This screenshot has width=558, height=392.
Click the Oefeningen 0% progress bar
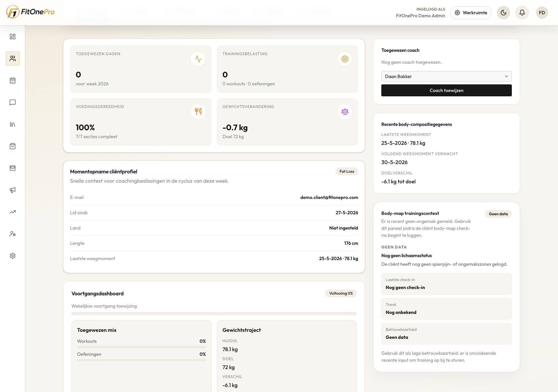pos(141,360)
